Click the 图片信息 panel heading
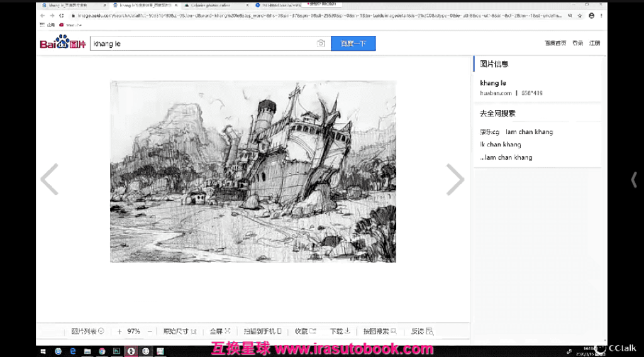Image resolution: width=644 pixels, height=357 pixels. click(x=494, y=64)
